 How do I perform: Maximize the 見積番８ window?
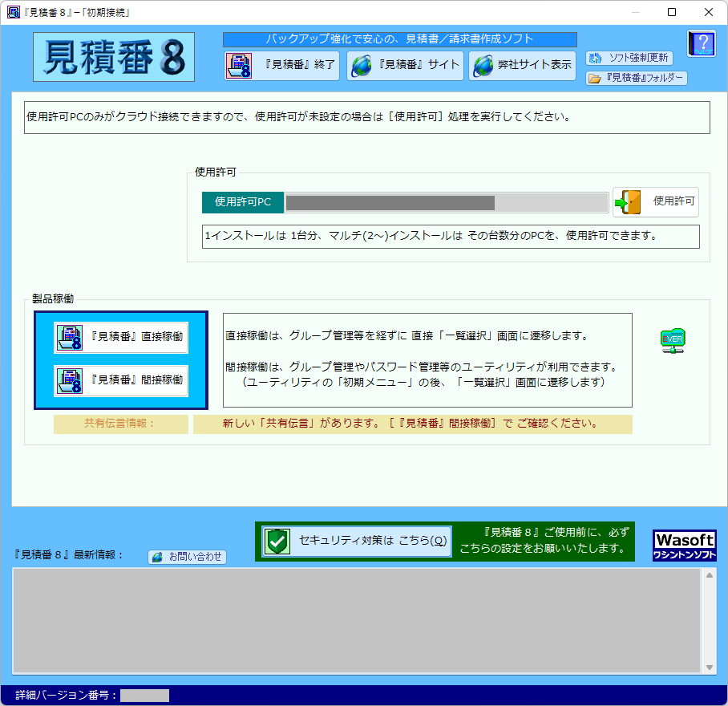pos(672,12)
